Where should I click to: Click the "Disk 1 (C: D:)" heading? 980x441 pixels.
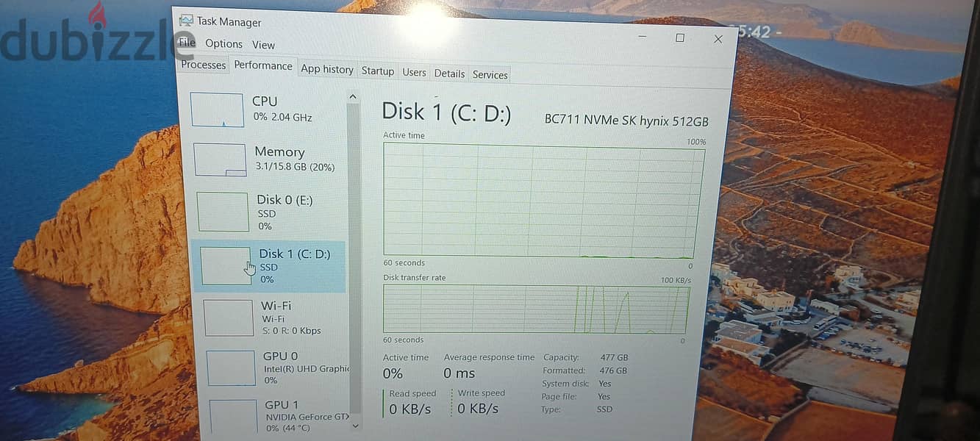446,112
